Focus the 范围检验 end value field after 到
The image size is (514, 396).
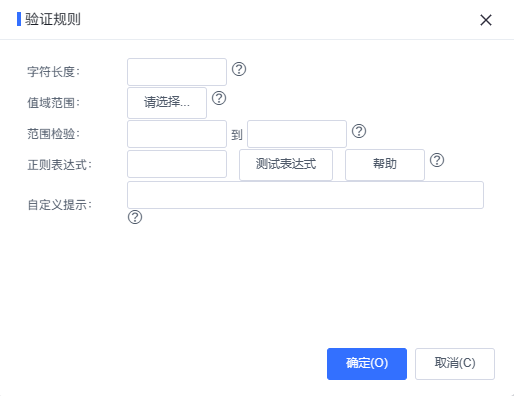(297, 134)
